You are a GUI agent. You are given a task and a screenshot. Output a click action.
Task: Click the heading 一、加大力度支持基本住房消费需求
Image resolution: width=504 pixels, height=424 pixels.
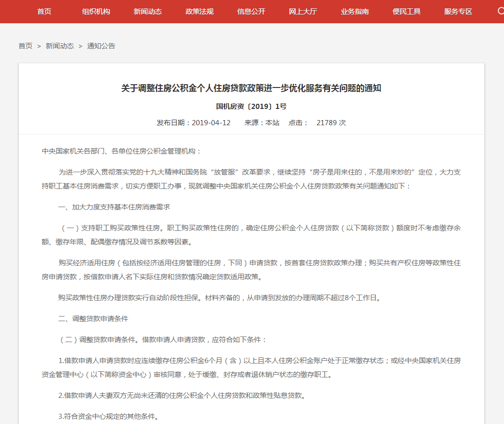[x=114, y=207]
